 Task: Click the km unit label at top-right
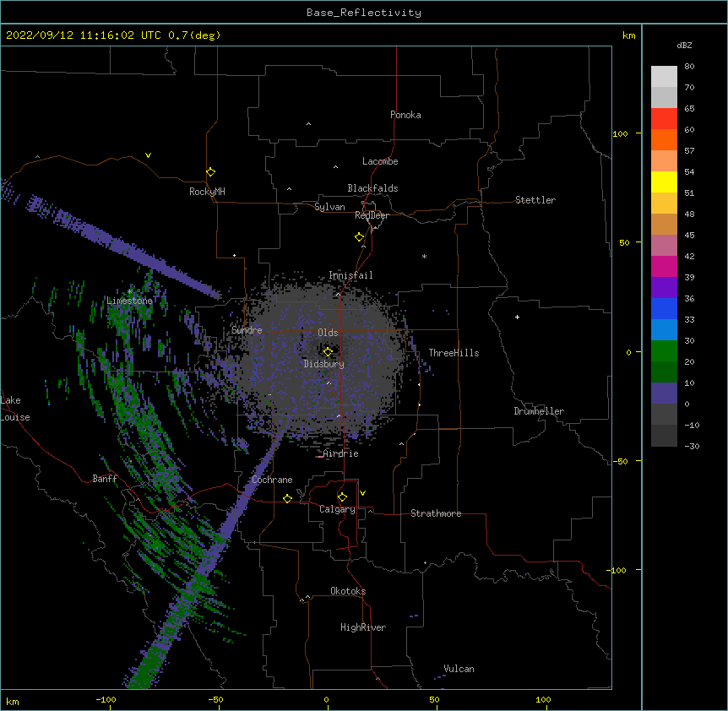click(628, 35)
